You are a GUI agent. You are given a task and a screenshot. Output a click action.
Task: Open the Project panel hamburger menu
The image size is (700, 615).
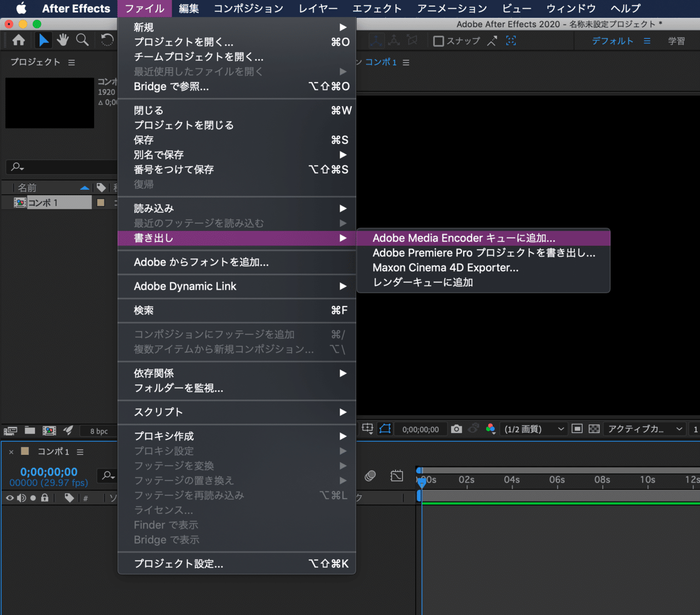click(x=72, y=62)
